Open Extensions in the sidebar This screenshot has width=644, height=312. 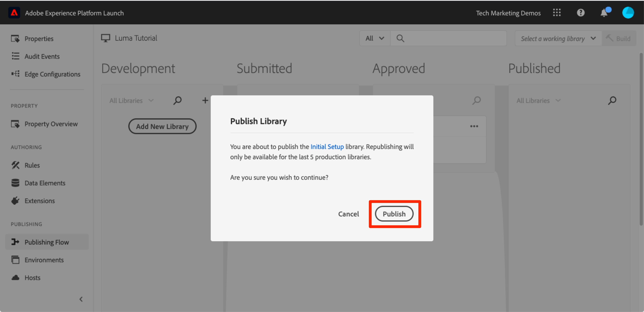point(39,201)
